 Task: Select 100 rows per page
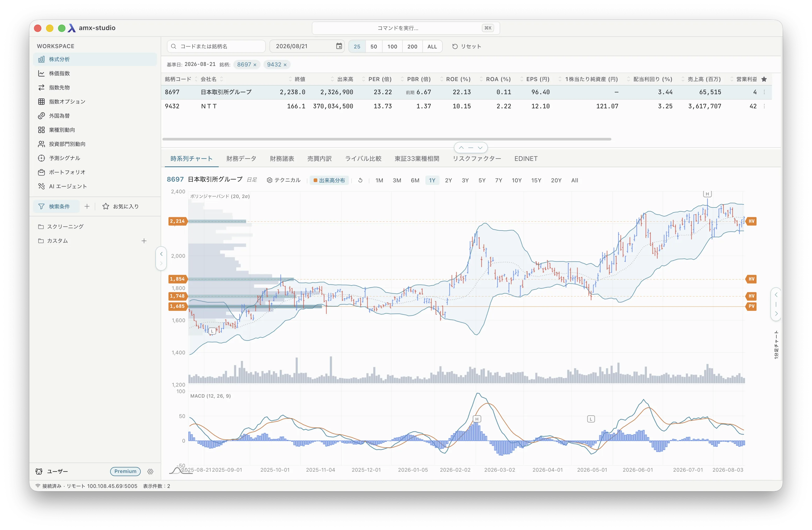coord(392,46)
